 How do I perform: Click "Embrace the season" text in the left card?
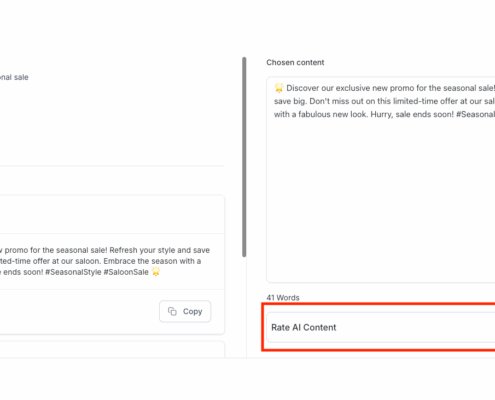[x=136, y=261]
